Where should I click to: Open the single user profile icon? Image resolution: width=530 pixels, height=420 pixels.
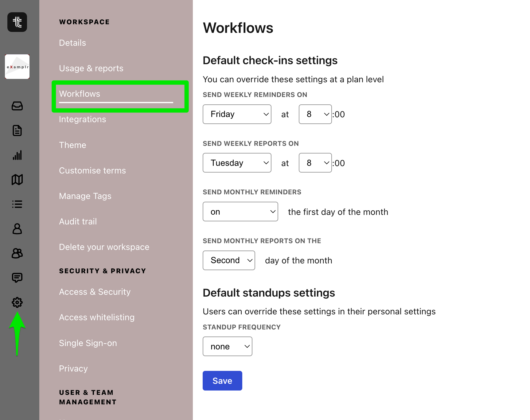coord(17,229)
